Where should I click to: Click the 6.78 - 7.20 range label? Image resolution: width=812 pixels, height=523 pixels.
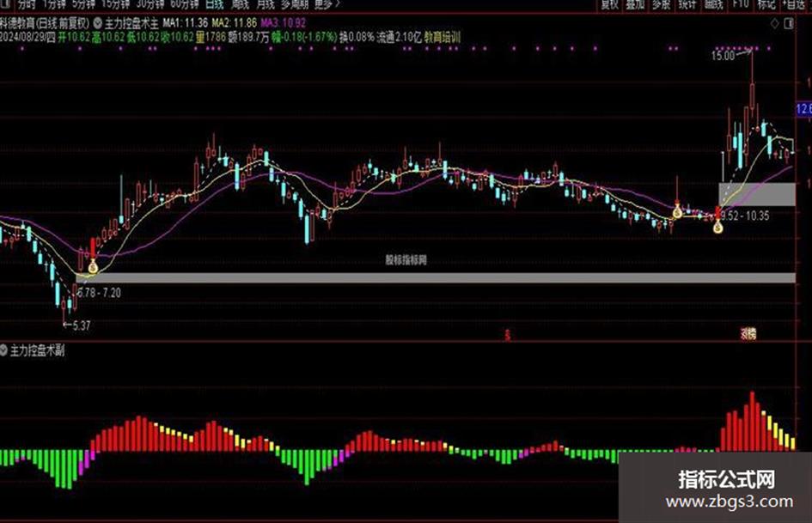click(x=99, y=293)
